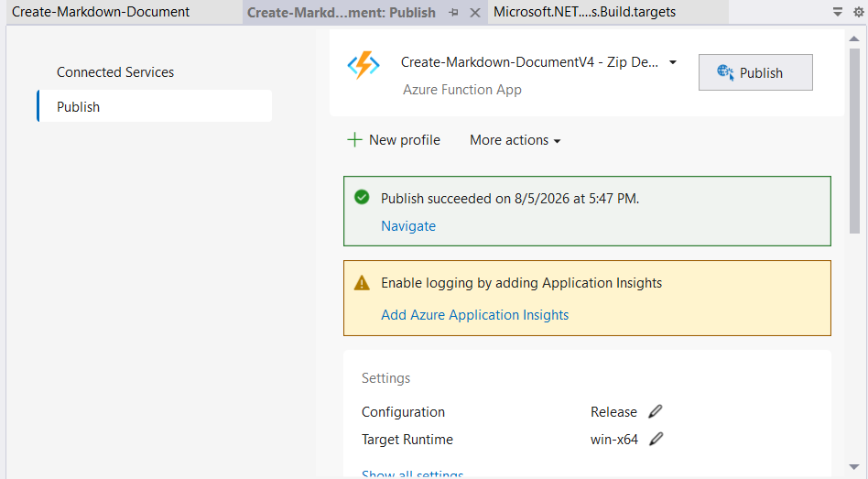
Task: Click the Azure Function App subtitle text
Action: coord(461,90)
